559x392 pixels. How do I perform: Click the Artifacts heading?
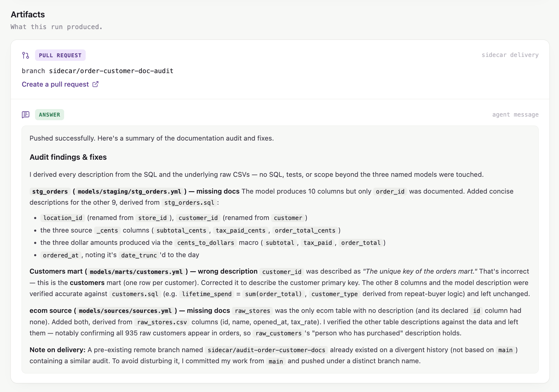(28, 14)
